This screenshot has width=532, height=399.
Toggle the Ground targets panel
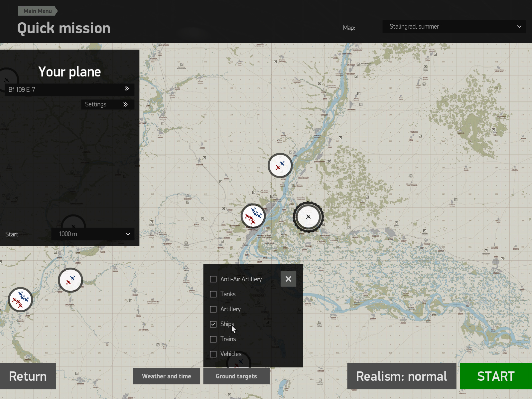point(236,376)
